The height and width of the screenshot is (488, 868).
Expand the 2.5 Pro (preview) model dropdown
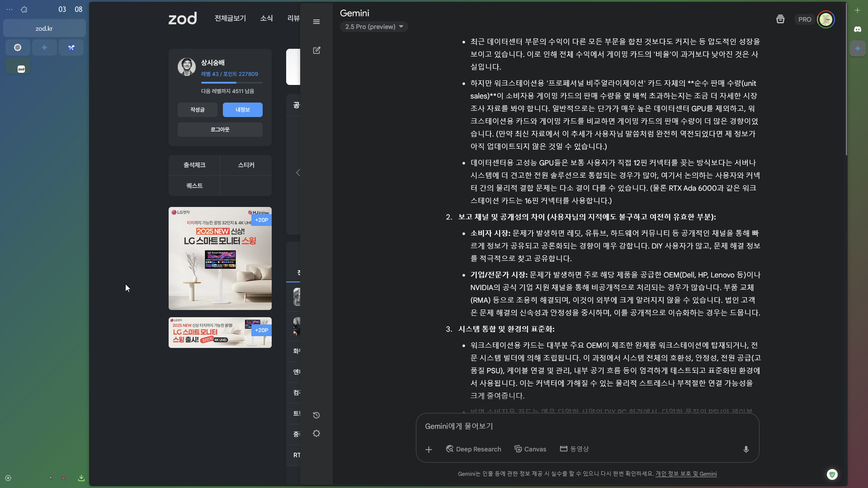[374, 27]
